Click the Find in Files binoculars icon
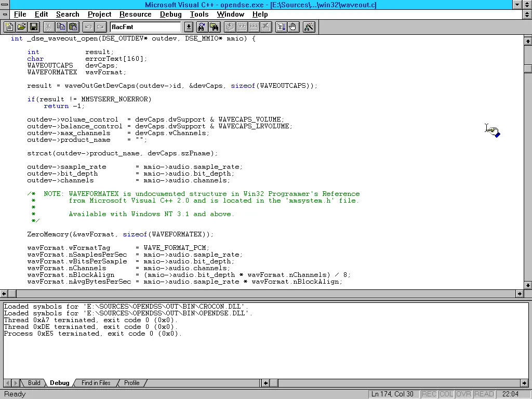The image size is (532, 399). [214, 27]
